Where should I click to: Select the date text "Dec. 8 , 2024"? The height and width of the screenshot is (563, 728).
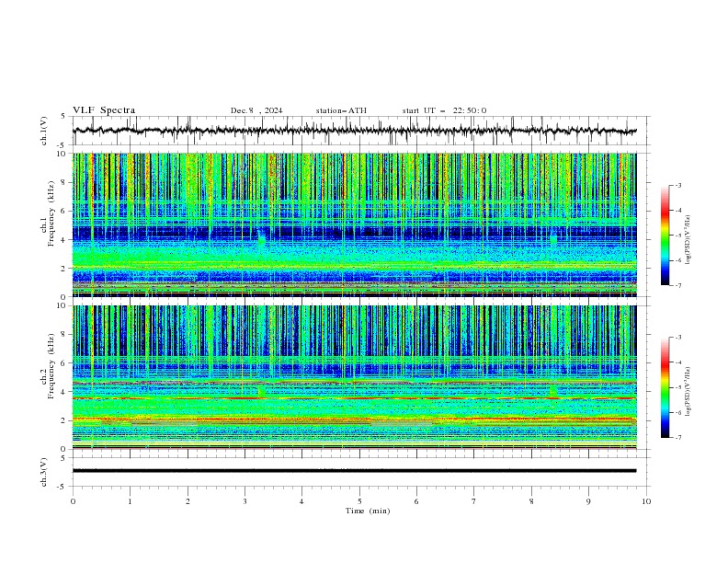pos(256,110)
